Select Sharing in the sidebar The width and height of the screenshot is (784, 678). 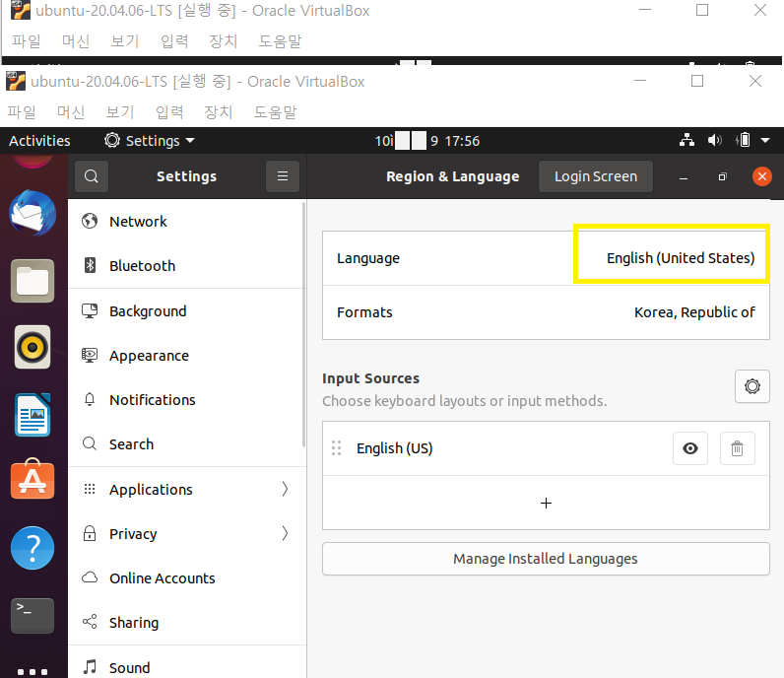pyautogui.click(x=186, y=623)
